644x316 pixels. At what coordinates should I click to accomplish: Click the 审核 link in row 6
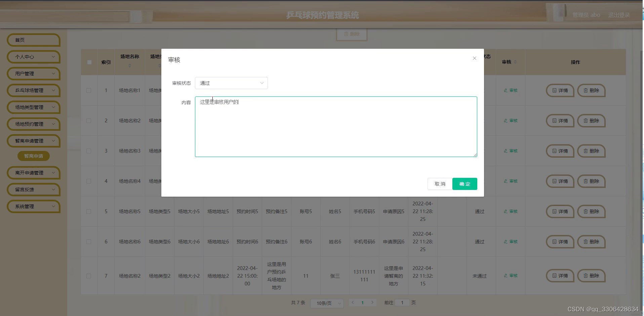point(511,242)
